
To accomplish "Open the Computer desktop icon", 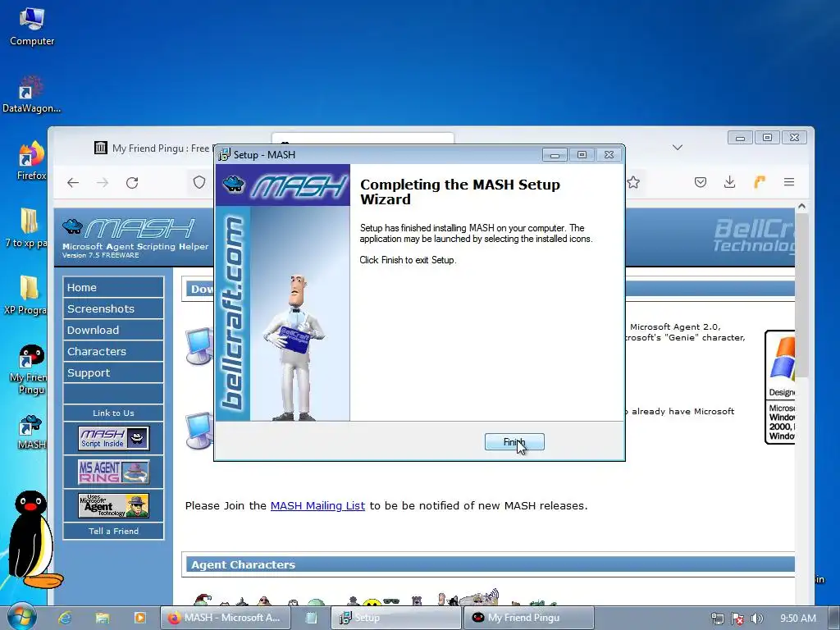I will pyautogui.click(x=32, y=27).
